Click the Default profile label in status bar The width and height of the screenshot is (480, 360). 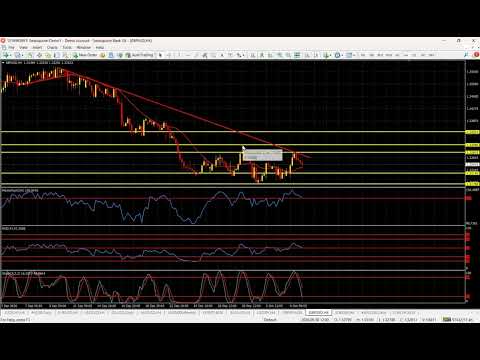(270, 319)
